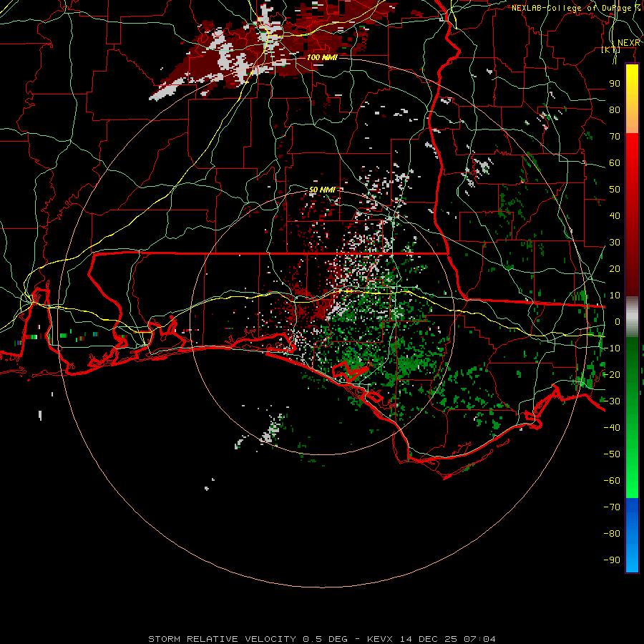This screenshot has height=644, width=644.
Task: Click the "100 NMI" range ring label
Action: click(x=322, y=57)
